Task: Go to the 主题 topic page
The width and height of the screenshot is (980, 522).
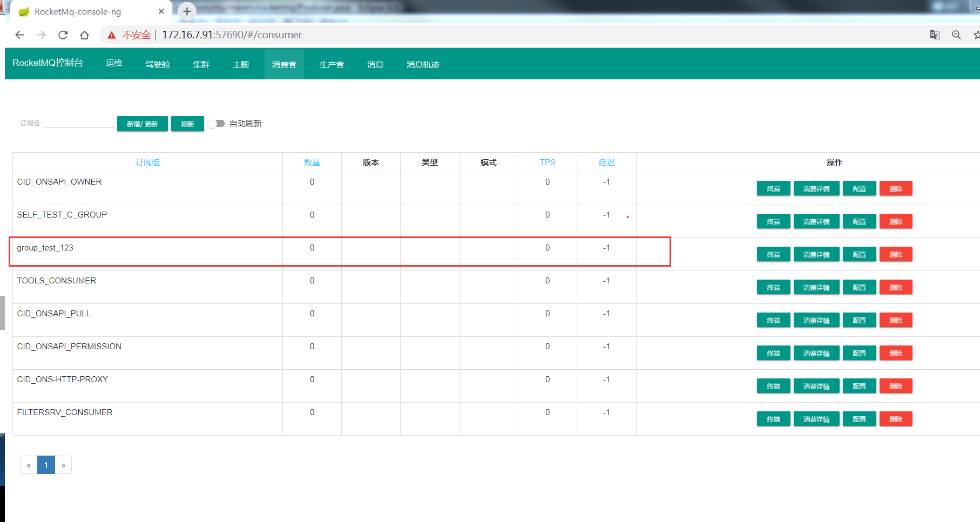Action: pos(241,64)
